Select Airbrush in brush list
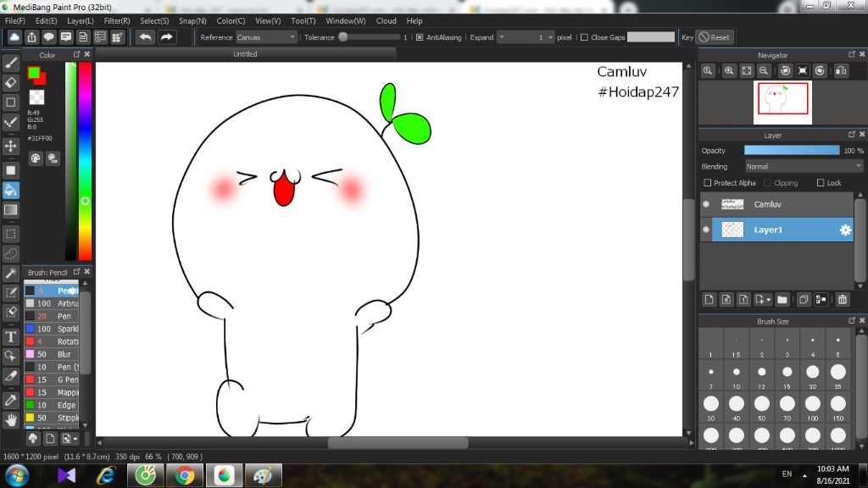The width and height of the screenshot is (868, 488). pyautogui.click(x=52, y=303)
